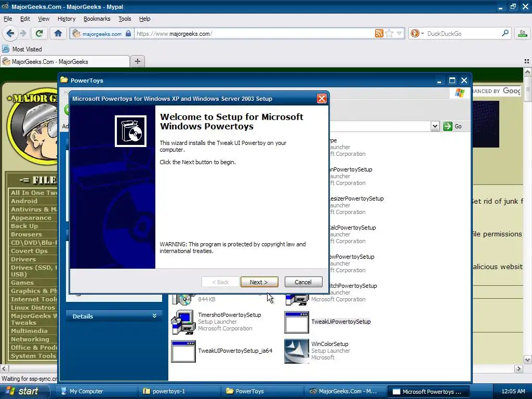The height and width of the screenshot is (399, 532).
Task: Click the addon icon right of search box
Action: click(523, 33)
